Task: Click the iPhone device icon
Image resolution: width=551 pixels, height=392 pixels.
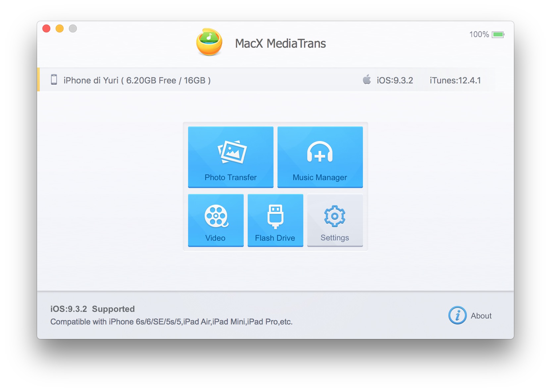Action: (54, 80)
